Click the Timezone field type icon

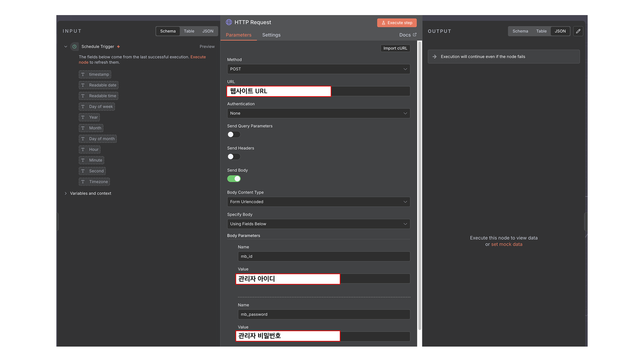click(83, 182)
